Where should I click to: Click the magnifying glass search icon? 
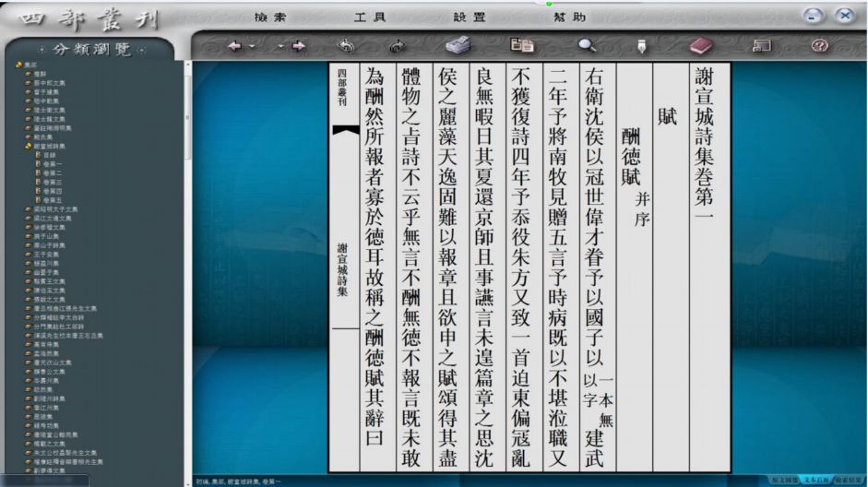click(x=587, y=45)
